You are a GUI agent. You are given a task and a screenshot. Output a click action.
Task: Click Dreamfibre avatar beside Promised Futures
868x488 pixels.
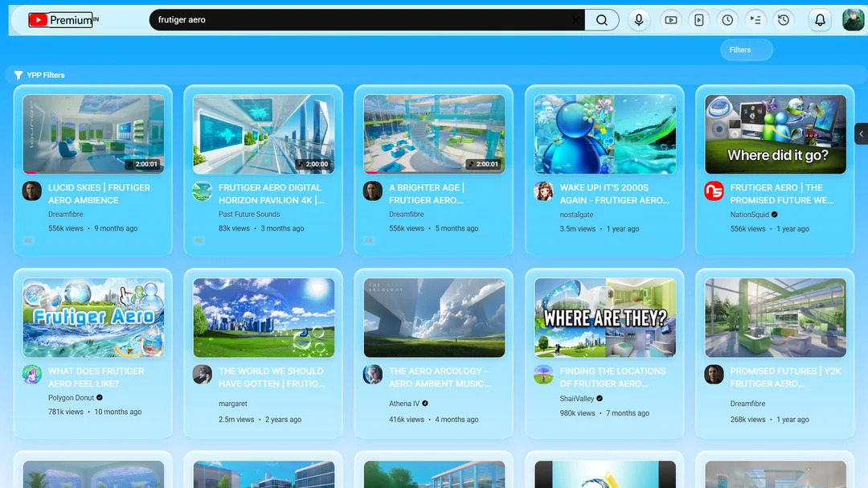click(x=714, y=375)
